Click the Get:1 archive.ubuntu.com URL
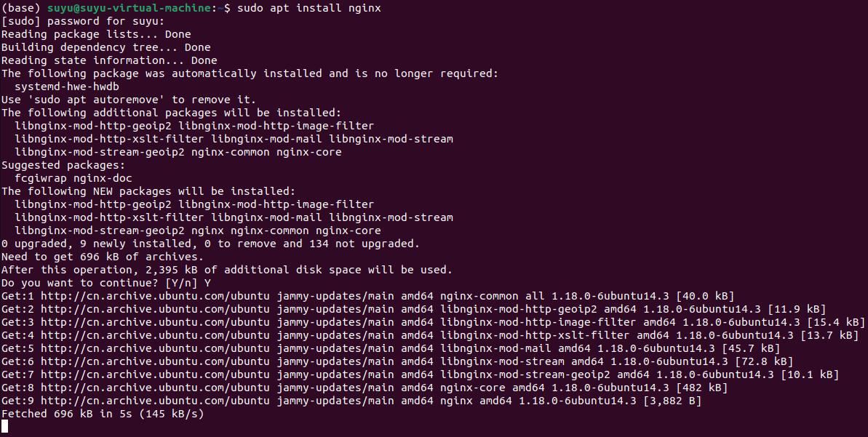The height and width of the screenshot is (437, 868). (x=156, y=296)
